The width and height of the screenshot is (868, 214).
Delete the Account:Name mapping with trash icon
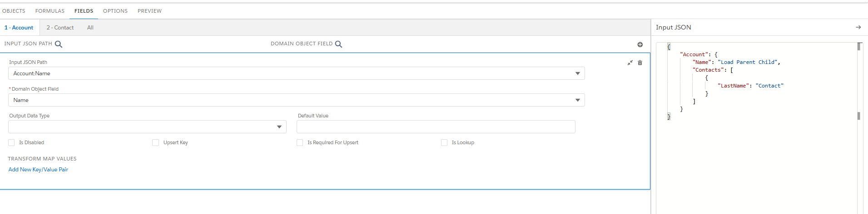[640, 63]
